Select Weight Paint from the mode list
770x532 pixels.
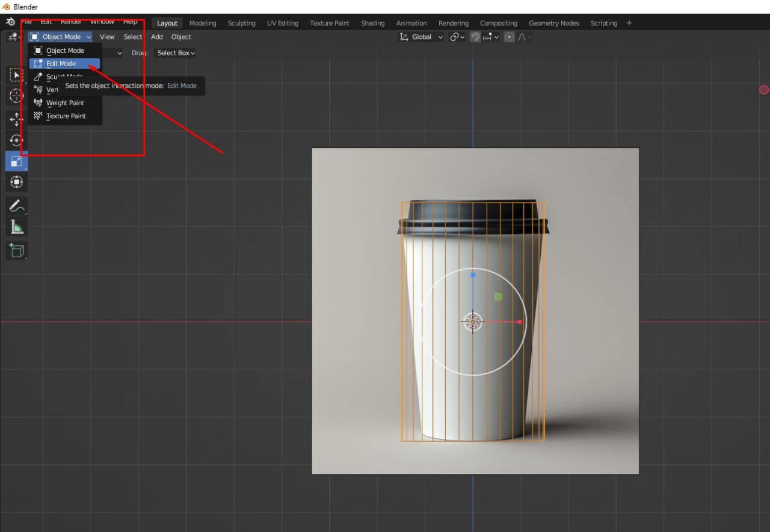[x=65, y=103]
